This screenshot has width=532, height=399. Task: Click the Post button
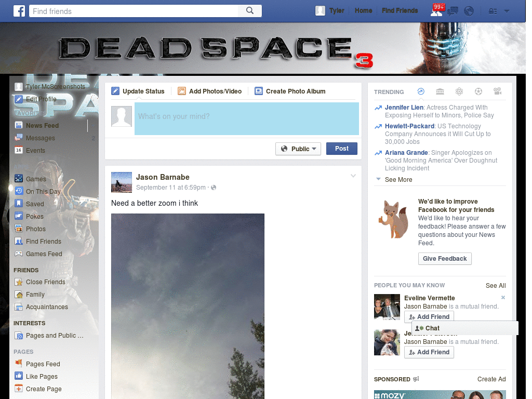coord(342,149)
